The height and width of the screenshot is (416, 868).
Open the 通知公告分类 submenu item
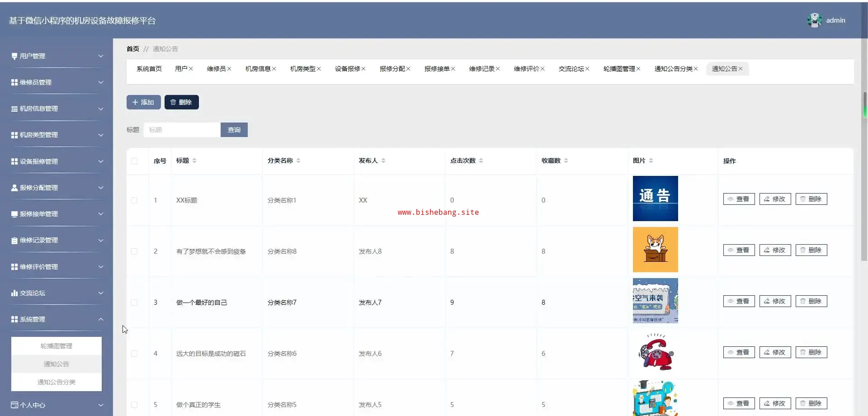pyautogui.click(x=57, y=382)
